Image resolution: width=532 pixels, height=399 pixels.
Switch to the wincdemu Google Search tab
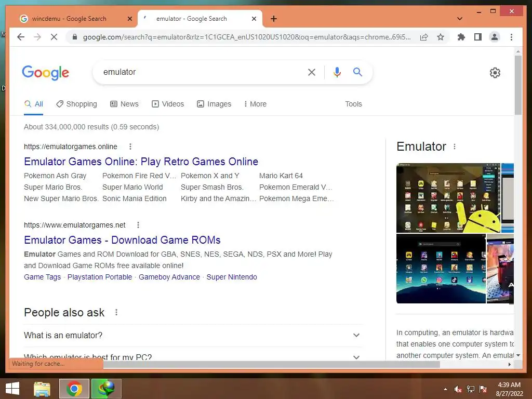tap(69, 19)
